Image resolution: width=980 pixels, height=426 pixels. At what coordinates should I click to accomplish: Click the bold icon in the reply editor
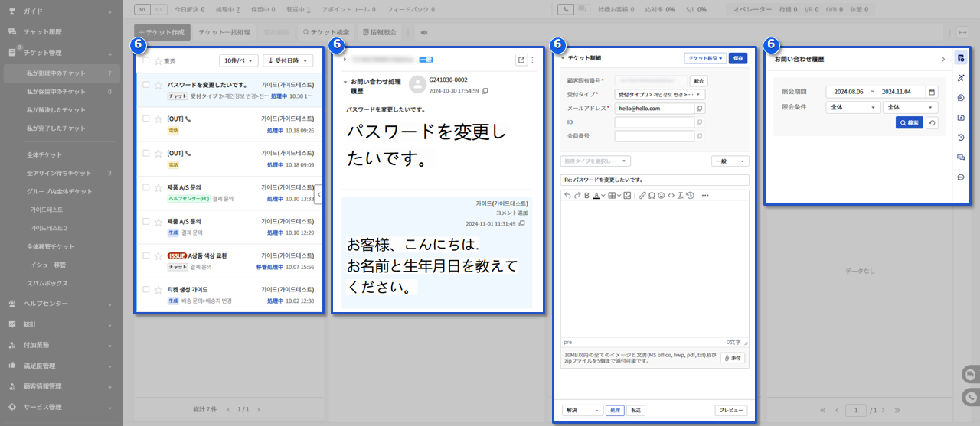[586, 196]
